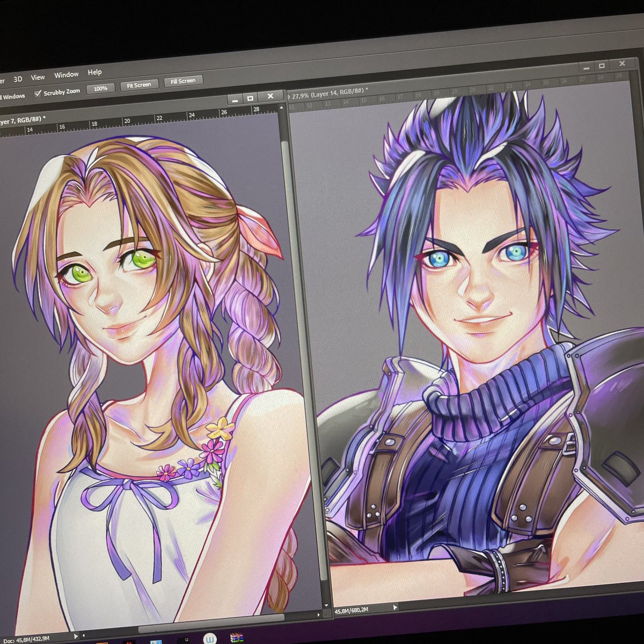The width and height of the screenshot is (644, 644).
Task: Open the View menu
Action: click(38, 77)
